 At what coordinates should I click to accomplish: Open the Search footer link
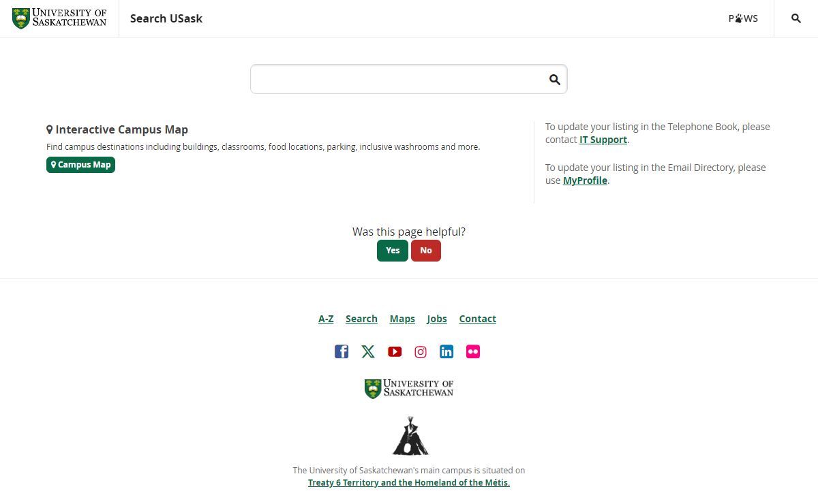click(361, 319)
